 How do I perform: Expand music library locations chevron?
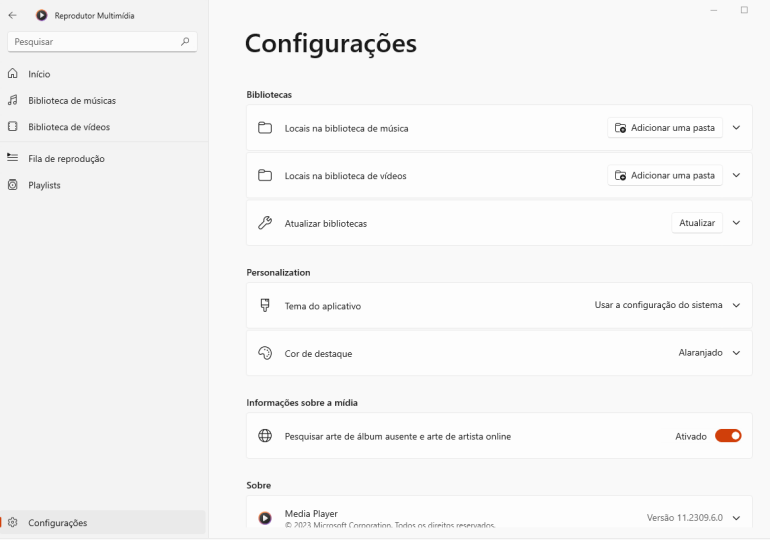tap(737, 128)
